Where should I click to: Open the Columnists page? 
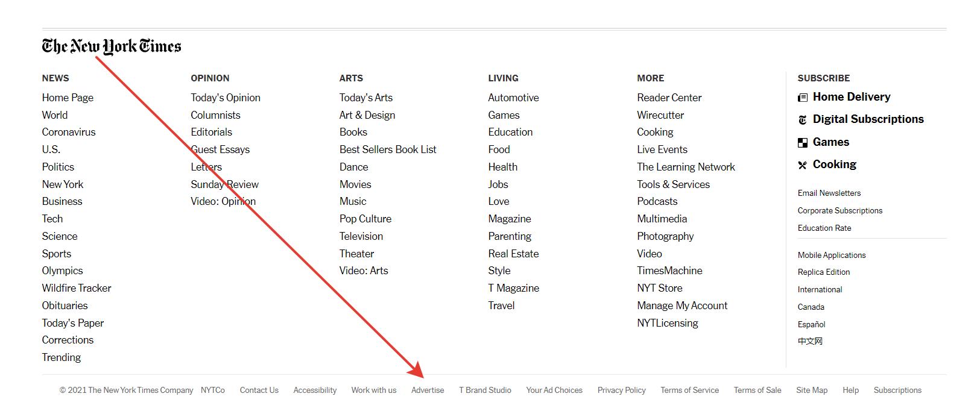click(215, 115)
